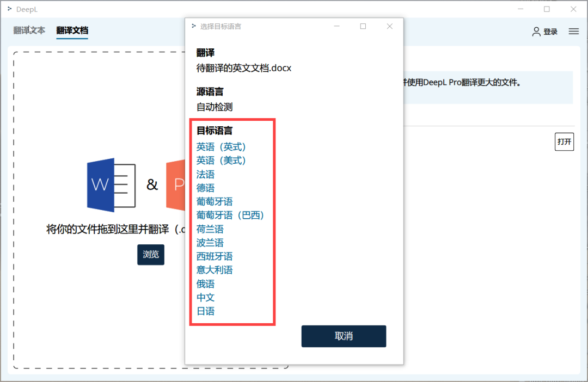Click the file name 待翻译的英文文档.docx

(x=244, y=68)
